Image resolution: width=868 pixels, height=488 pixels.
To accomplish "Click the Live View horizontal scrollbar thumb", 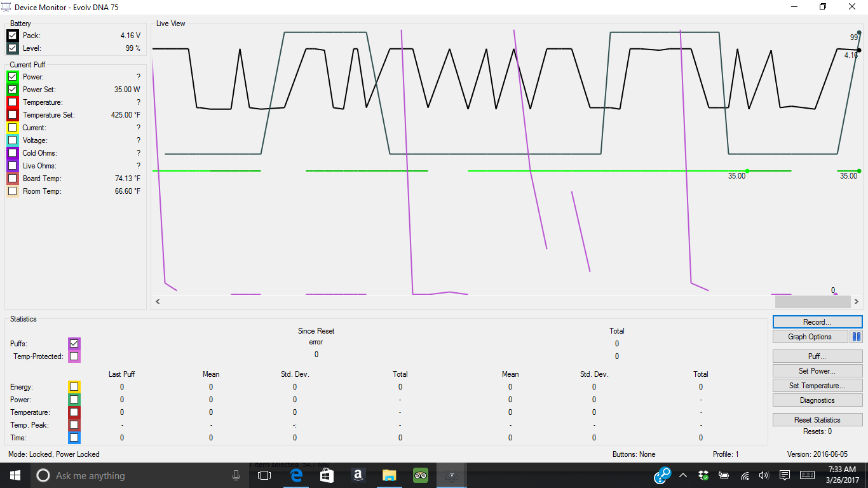I will [x=813, y=302].
